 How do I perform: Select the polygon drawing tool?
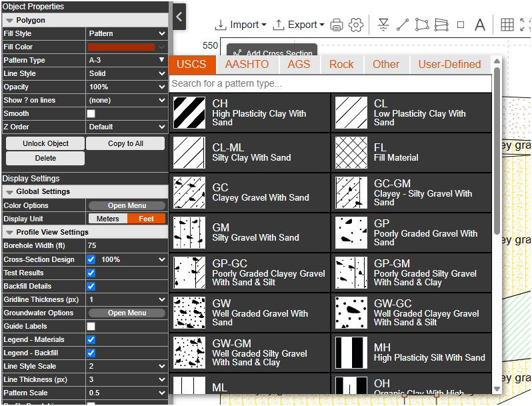point(422,25)
